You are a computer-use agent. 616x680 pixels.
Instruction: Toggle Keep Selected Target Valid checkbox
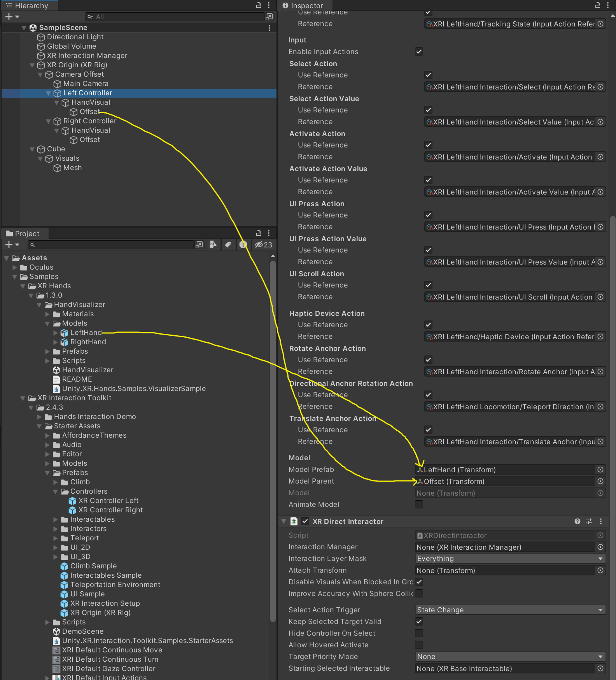pyautogui.click(x=419, y=621)
